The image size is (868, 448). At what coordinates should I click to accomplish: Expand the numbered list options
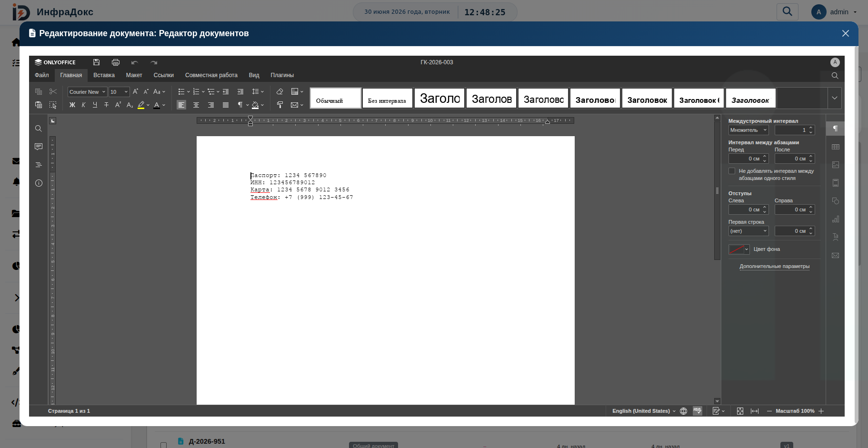203,91
